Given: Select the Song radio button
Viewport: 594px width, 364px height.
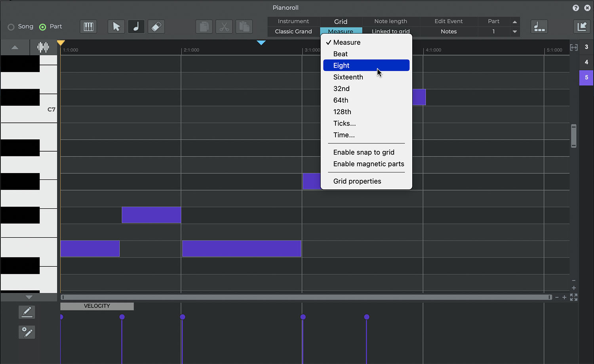Looking at the screenshot, I should (11, 27).
